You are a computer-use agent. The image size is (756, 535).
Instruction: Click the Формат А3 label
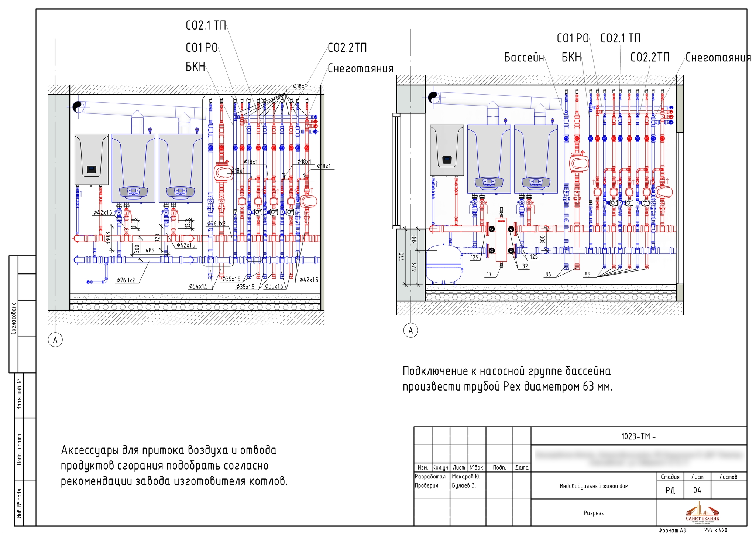(672, 530)
